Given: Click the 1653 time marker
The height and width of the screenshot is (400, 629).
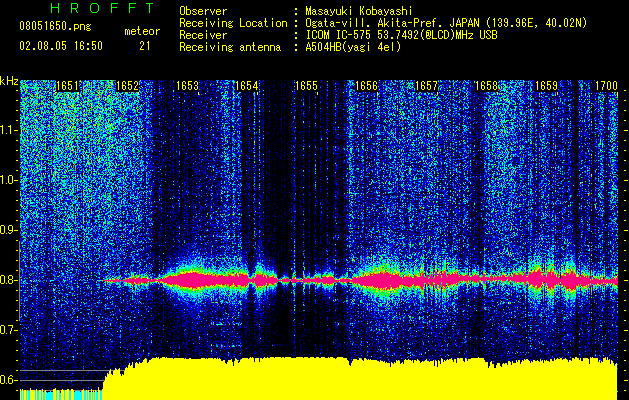Looking at the screenshot, I should tap(187, 86).
